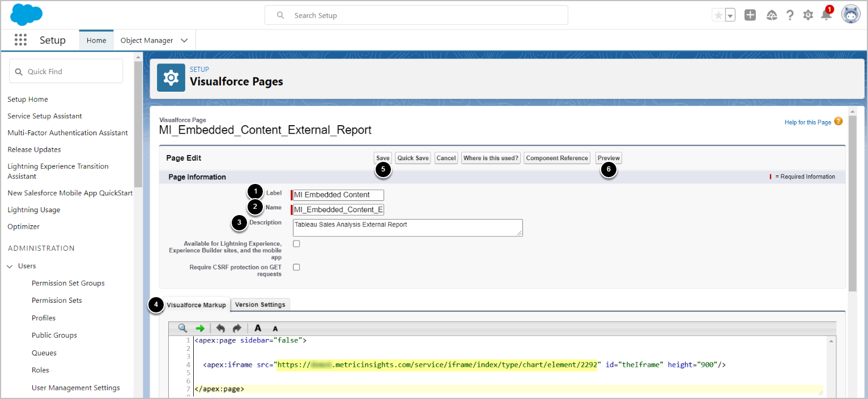The height and width of the screenshot is (399, 868).
Task: Click the green go-to-line arrow icon
Action: click(200, 328)
